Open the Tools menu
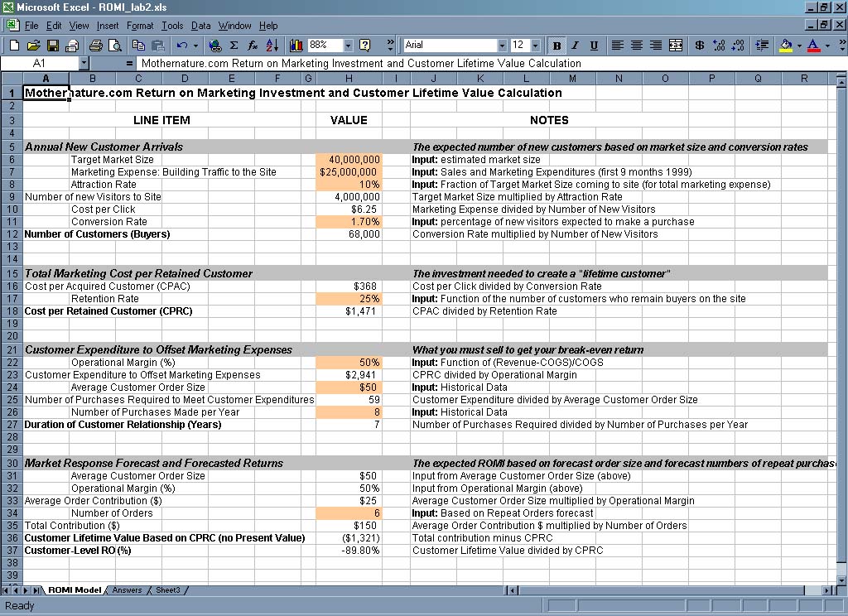848x616 pixels. pos(172,26)
